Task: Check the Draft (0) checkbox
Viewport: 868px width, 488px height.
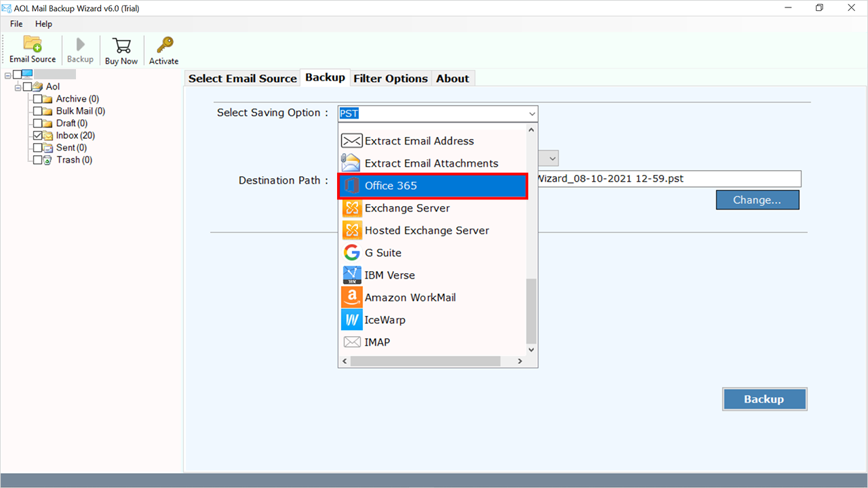Action: (x=37, y=123)
